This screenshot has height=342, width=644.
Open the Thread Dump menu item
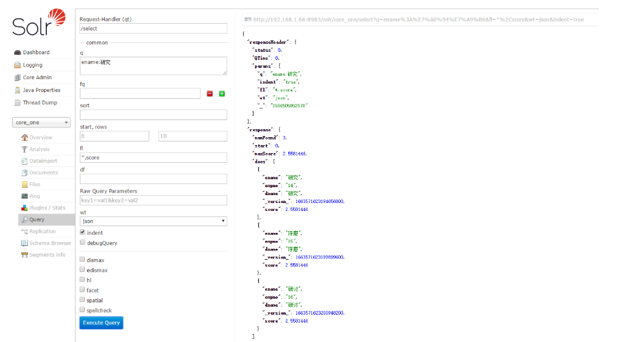pyautogui.click(x=40, y=103)
